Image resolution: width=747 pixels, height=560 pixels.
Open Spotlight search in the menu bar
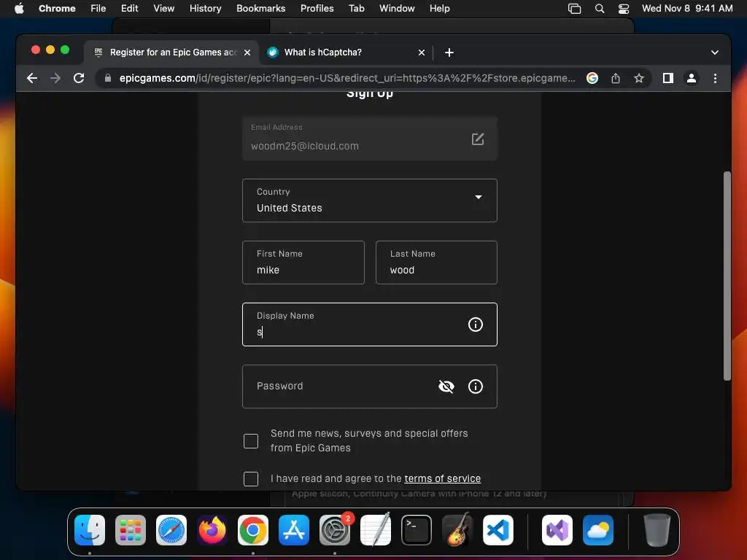click(x=600, y=9)
